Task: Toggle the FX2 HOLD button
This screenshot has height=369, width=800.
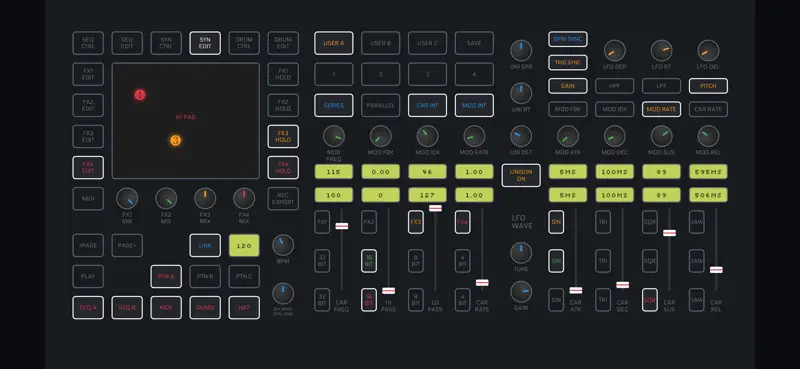Action: (283, 105)
